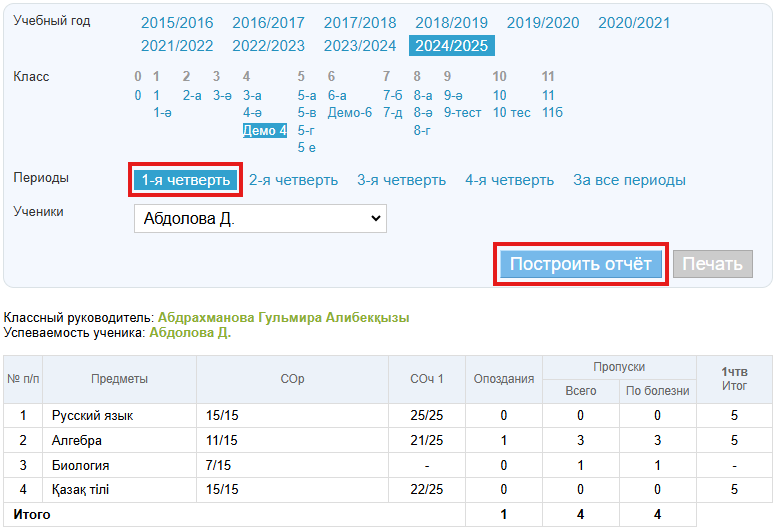The width and height of the screenshot is (784, 529).
Task: Select class Демо 4
Action: pyautogui.click(x=265, y=130)
